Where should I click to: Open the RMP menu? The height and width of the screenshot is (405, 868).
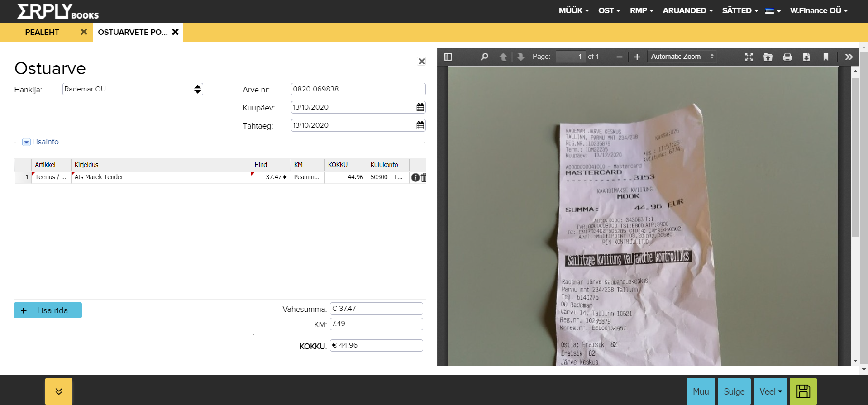click(x=642, y=10)
